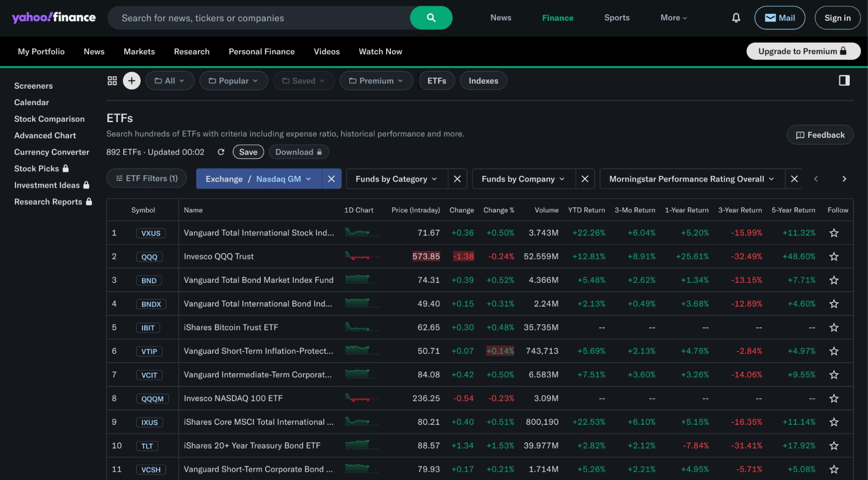Select Personal Finance in the navigation
Image resolution: width=868 pixels, height=480 pixels.
(x=261, y=51)
